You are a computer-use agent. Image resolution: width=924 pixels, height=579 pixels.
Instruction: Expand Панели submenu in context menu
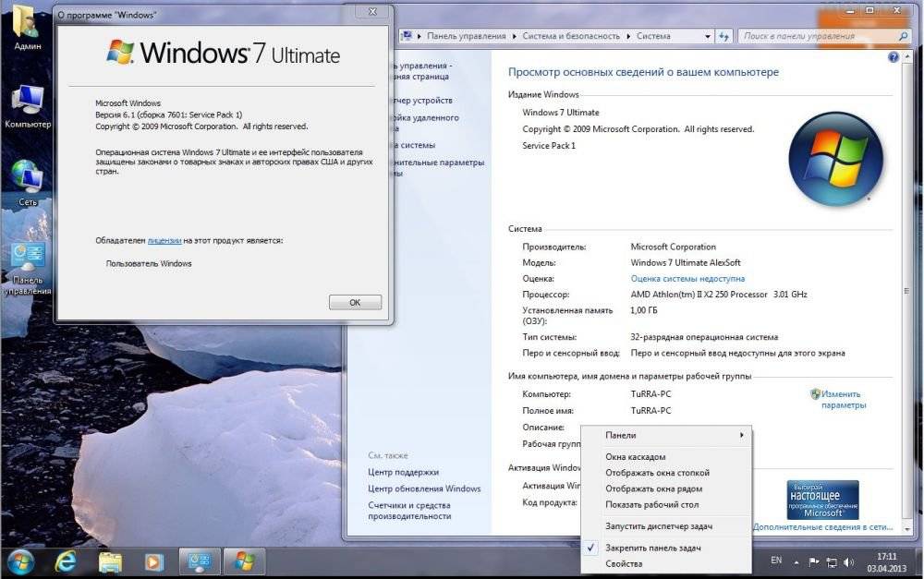click(x=666, y=435)
